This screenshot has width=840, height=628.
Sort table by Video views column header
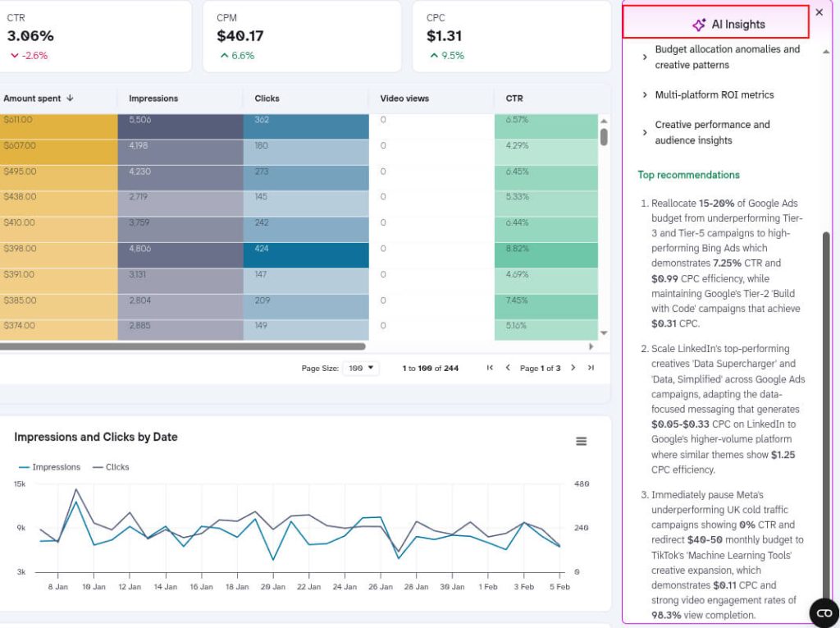[404, 99]
